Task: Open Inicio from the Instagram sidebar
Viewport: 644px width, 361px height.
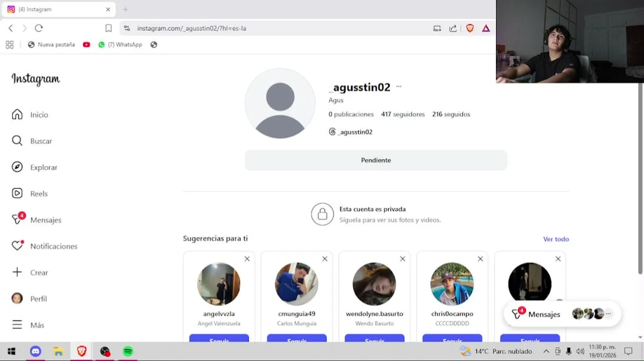Action: point(30,115)
